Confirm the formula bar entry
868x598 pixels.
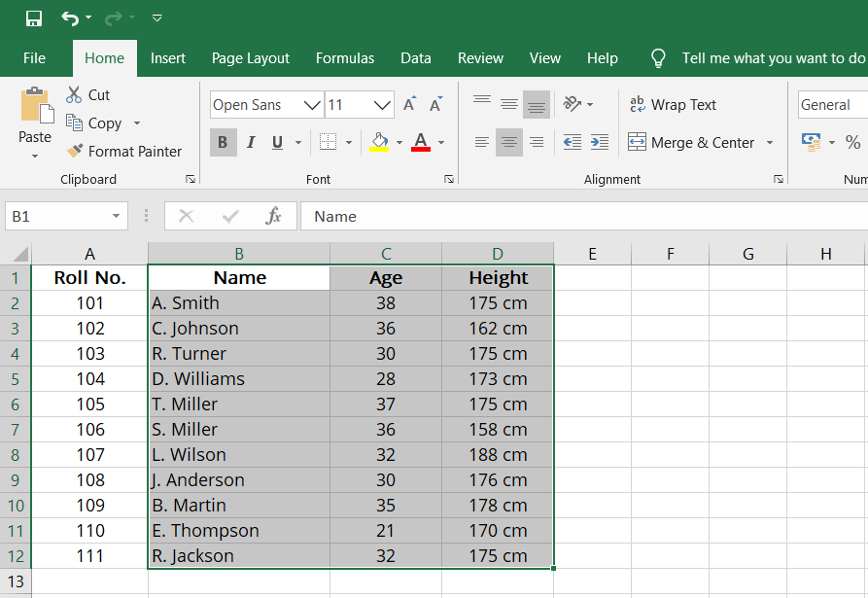click(230, 216)
